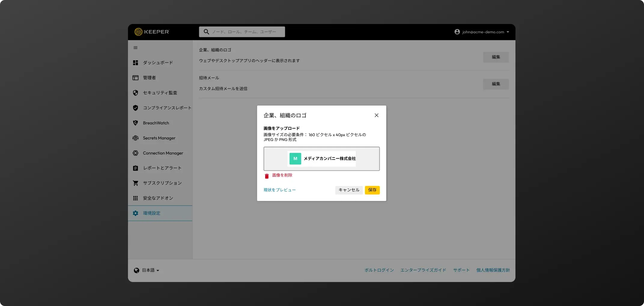Click the Keeper logo in header
The height and width of the screenshot is (306, 644).
[152, 32]
